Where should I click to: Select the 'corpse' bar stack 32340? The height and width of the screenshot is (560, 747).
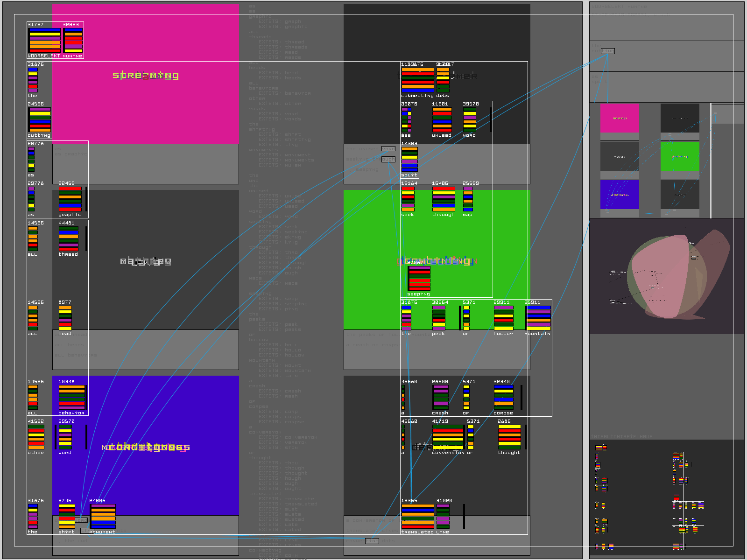pos(504,397)
